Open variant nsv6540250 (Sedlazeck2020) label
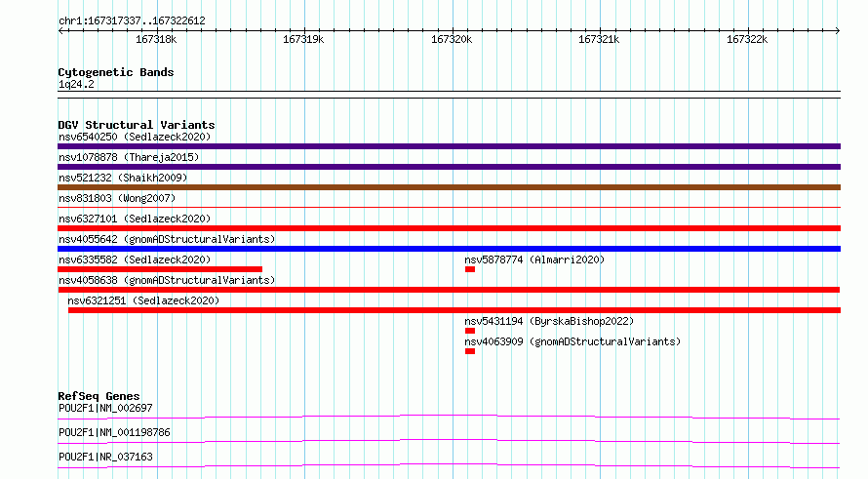 tap(135, 137)
